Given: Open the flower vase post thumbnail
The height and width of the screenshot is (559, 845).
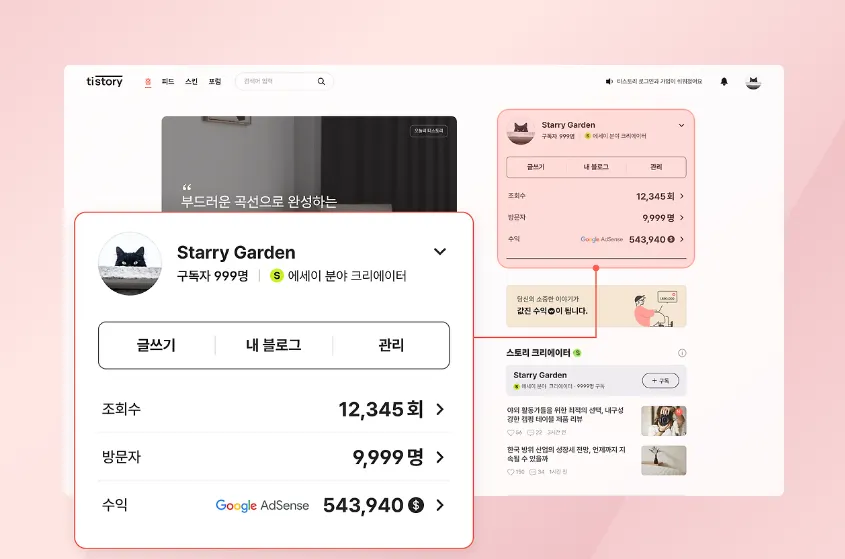Looking at the screenshot, I should pos(663,460).
